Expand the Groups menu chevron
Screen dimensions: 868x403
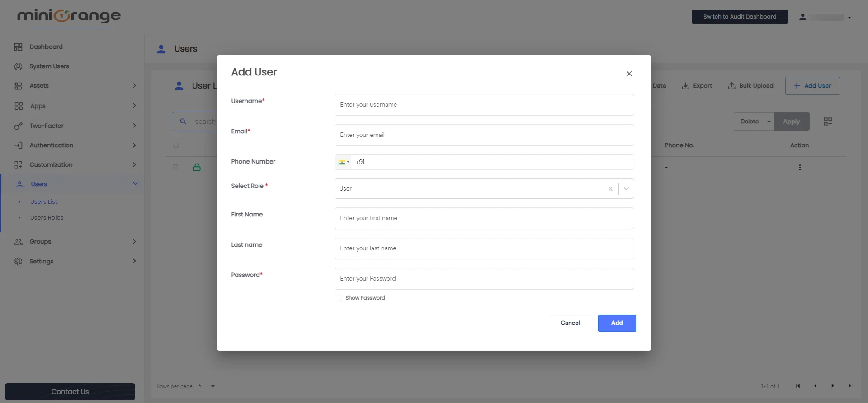coord(134,242)
